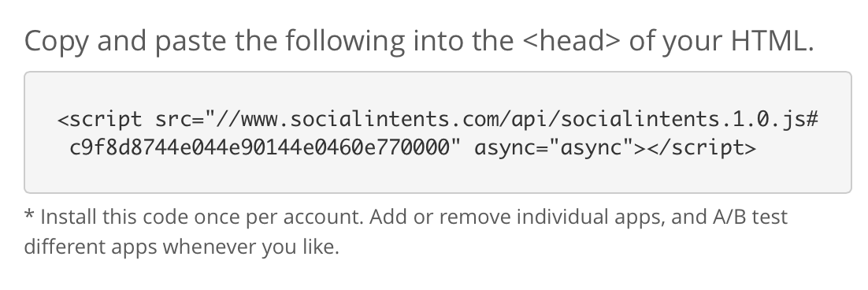Click the c9f8d8744e044e90144e0460e770000 account hash
Image resolution: width=868 pixels, height=290 pixels.
260,147
